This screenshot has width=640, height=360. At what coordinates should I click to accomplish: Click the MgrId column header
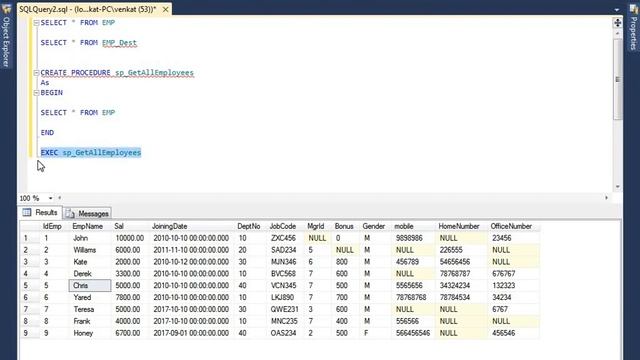tap(318, 226)
